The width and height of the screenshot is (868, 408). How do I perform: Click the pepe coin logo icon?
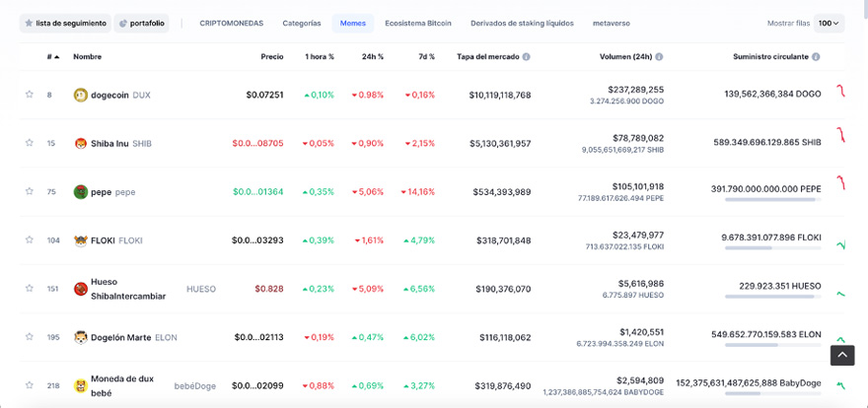(x=81, y=191)
